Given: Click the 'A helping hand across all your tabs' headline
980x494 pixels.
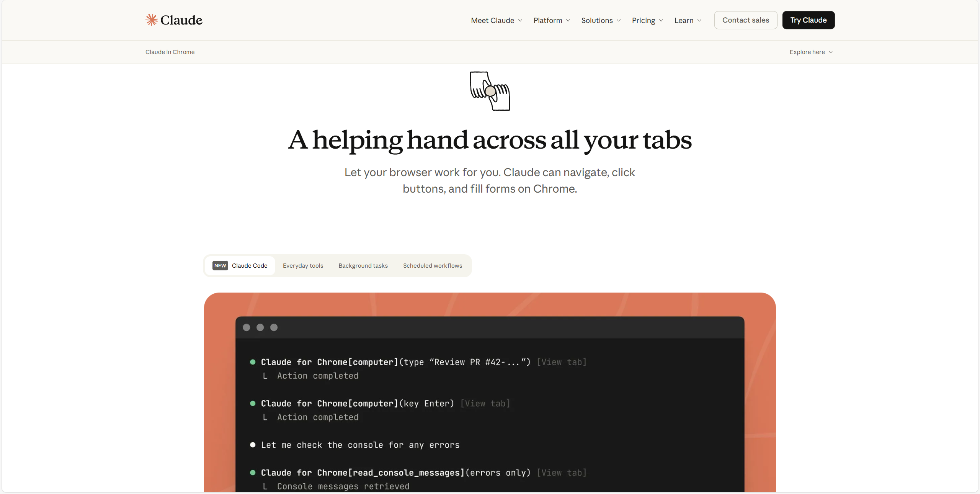Looking at the screenshot, I should [x=490, y=141].
